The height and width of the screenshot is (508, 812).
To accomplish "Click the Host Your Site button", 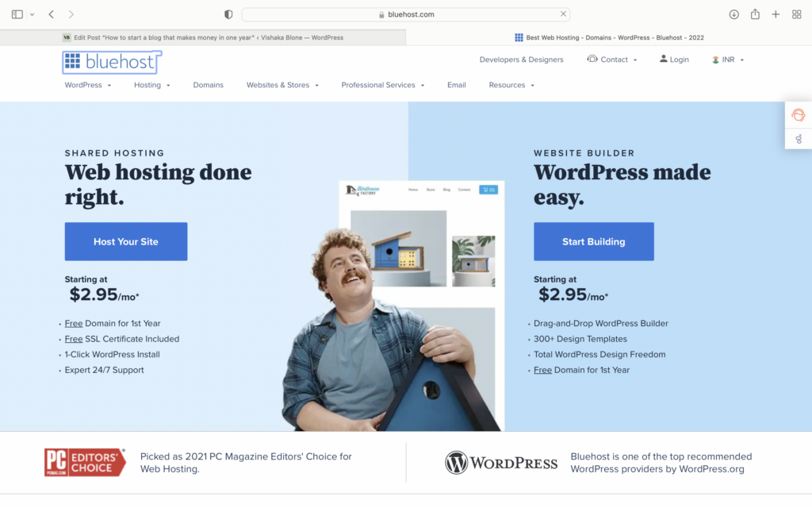I will tap(126, 241).
